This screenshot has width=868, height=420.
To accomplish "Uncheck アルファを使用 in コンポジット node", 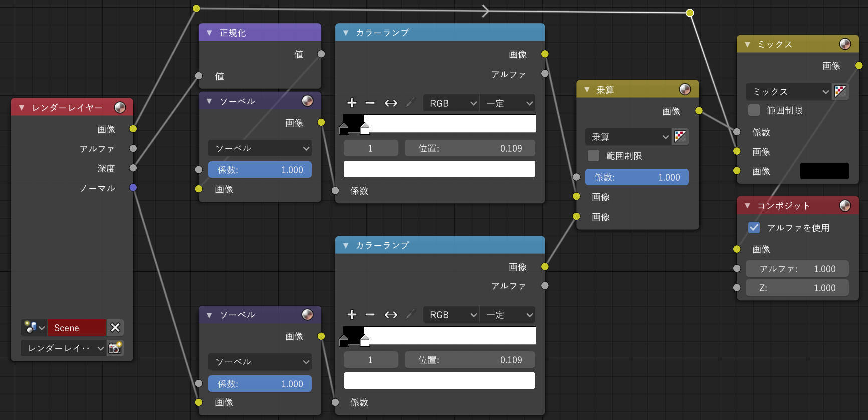I will (754, 228).
